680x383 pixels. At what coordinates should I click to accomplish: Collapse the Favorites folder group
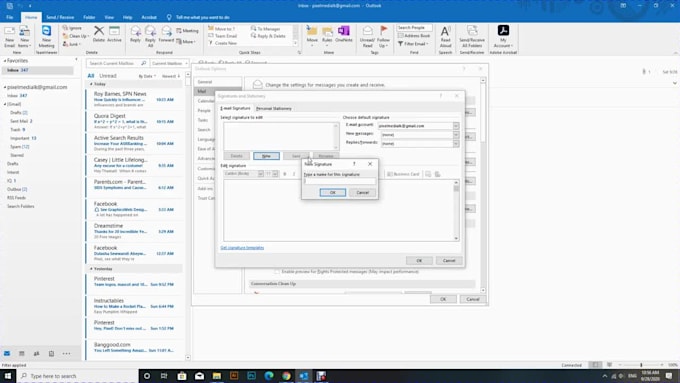click(4, 61)
